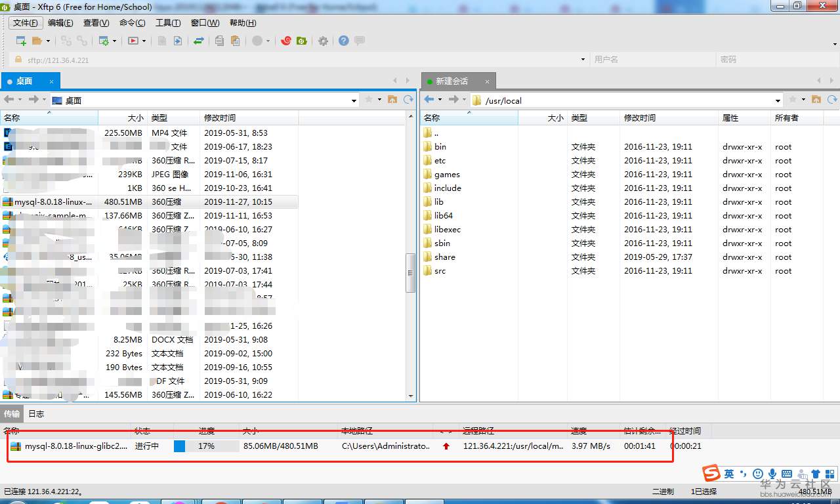Screen dimensions: 840x504
Task: Expand the Open Session folder dropdown arrow
Action: 48,41
